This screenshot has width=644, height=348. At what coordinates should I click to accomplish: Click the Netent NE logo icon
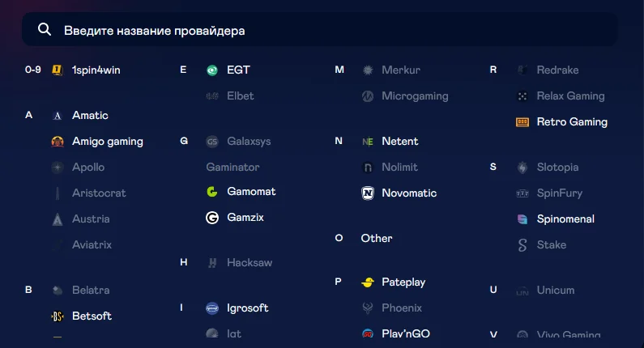tap(368, 142)
